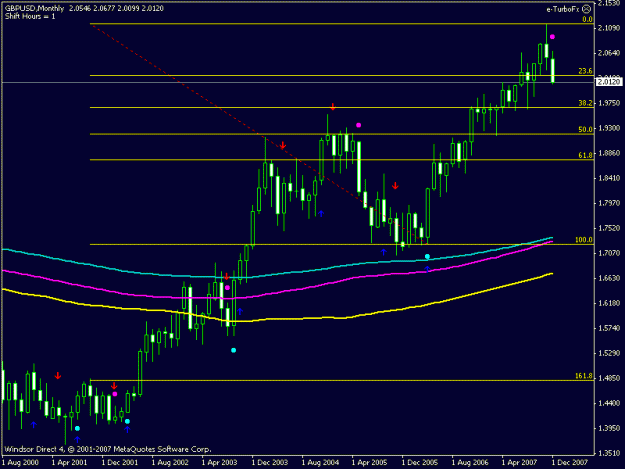Click the '1 Aug 2004' date label
625x469 pixels.
320,463
